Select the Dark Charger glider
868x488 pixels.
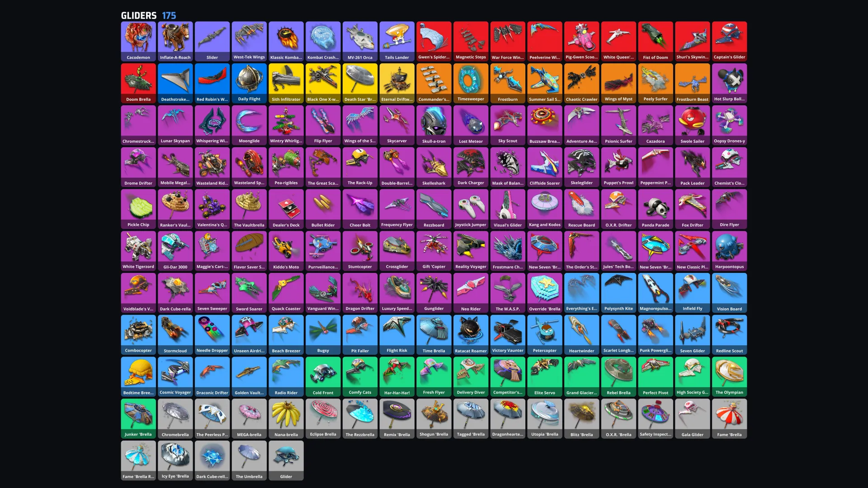point(471,167)
